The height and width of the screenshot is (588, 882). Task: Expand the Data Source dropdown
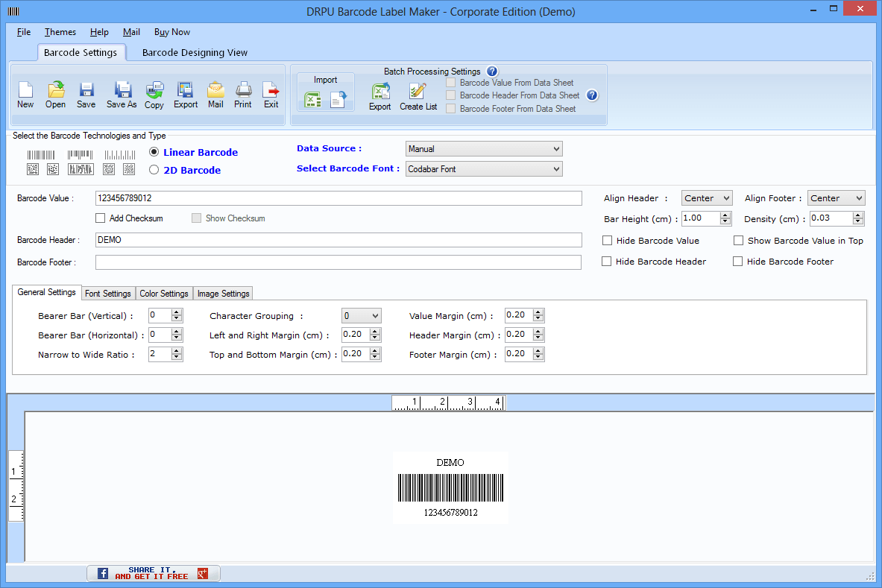484,149
